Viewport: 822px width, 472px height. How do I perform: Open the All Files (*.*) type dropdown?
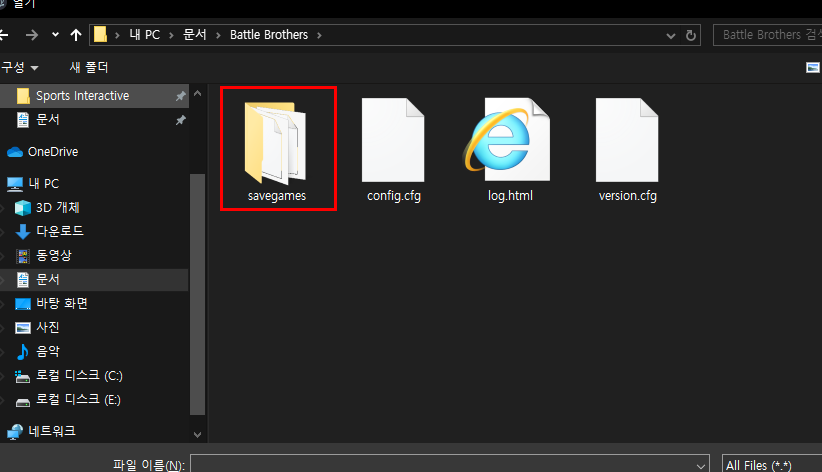(x=772, y=465)
